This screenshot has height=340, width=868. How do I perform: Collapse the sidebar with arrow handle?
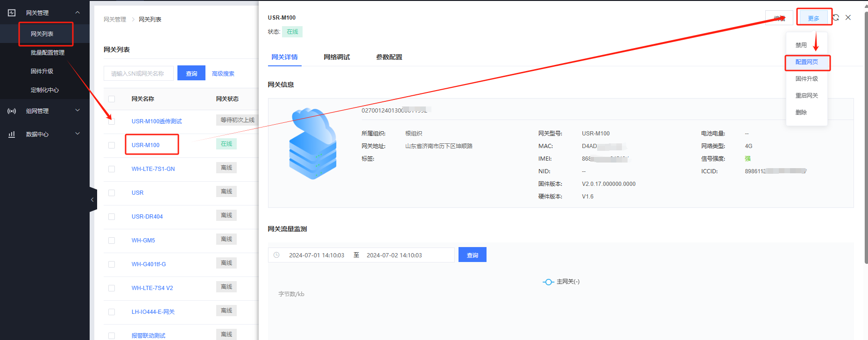92,199
